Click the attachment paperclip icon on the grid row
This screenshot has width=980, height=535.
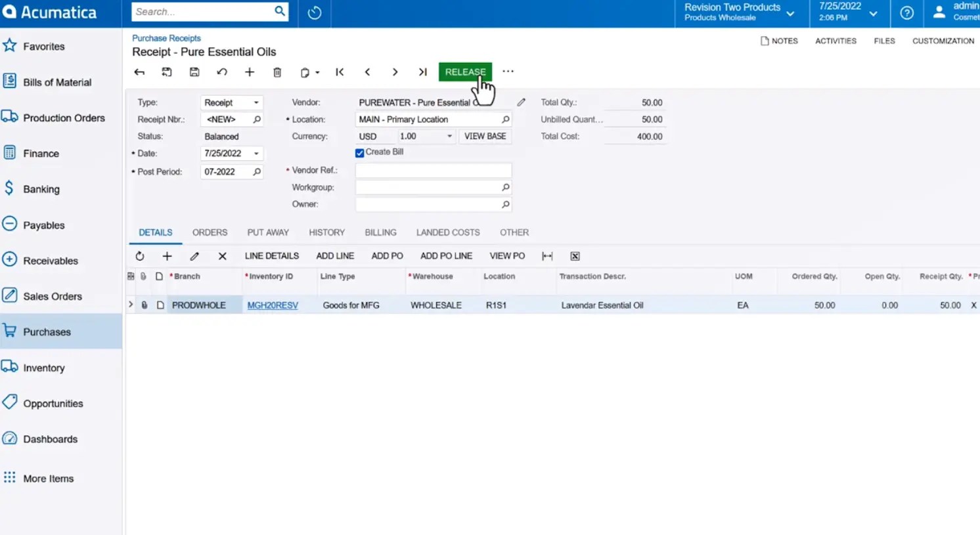coord(145,305)
